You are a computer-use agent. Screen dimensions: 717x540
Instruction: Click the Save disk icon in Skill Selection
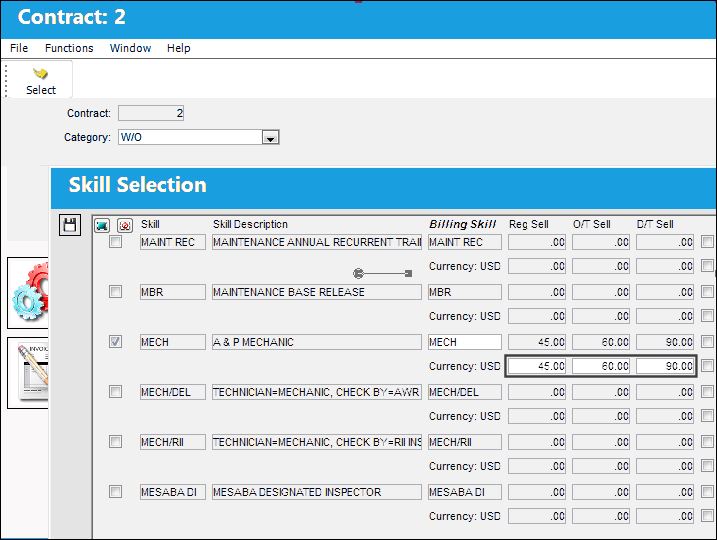[x=70, y=225]
